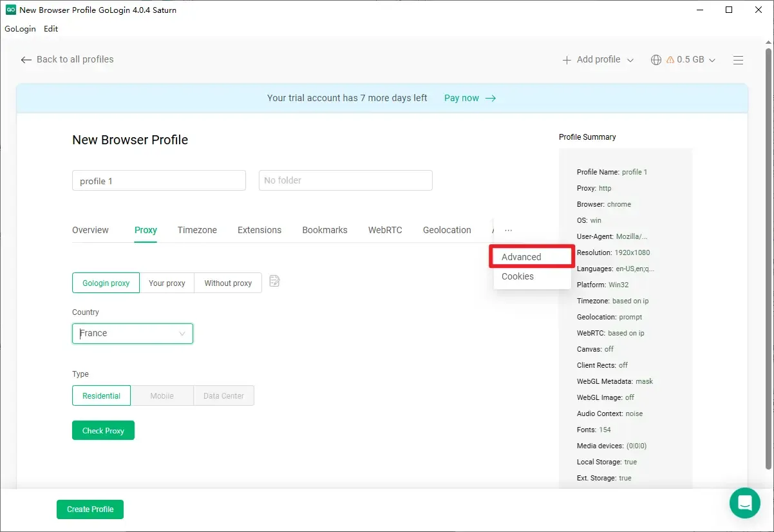Click the warning triangle beside 0.5 GB
This screenshot has width=774, height=532.
tap(670, 59)
